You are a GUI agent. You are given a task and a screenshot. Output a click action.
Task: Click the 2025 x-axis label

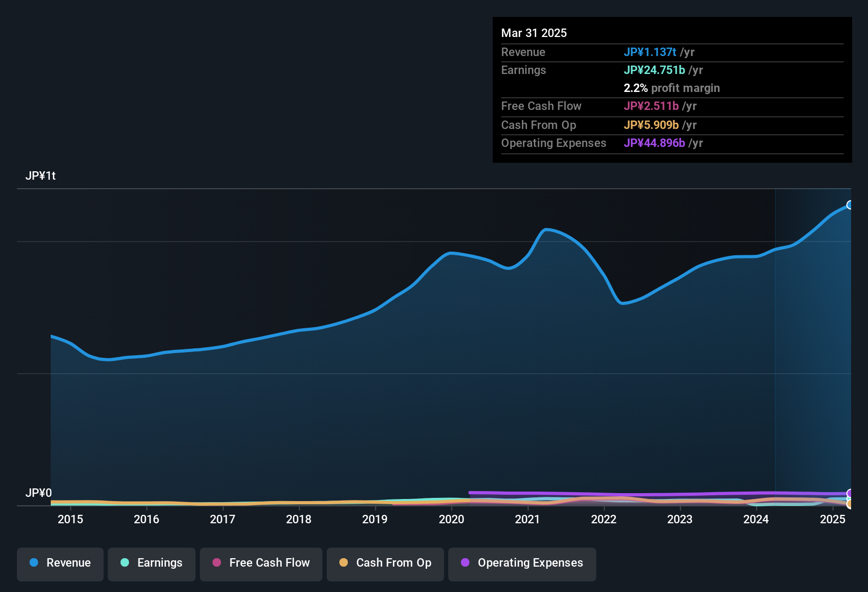coord(833,519)
